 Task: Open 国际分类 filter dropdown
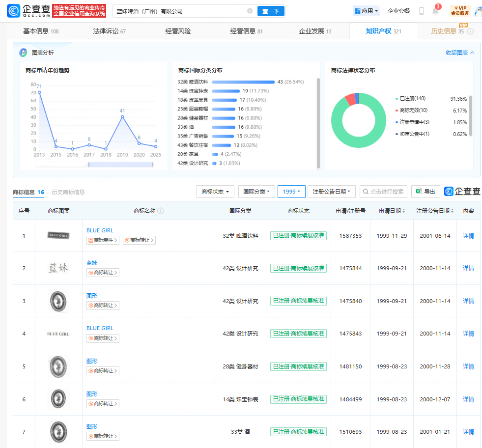click(x=256, y=192)
